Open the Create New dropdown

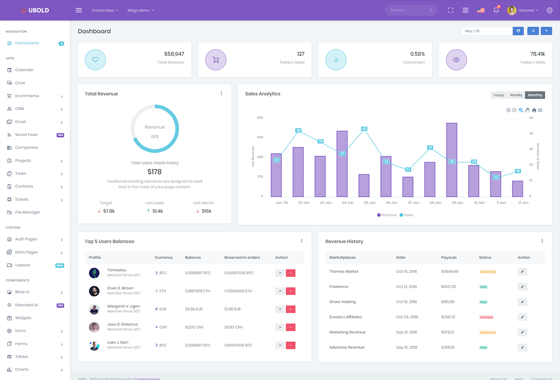(105, 10)
